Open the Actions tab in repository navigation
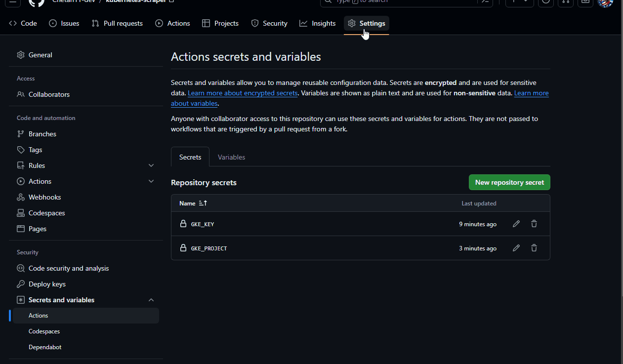 coord(172,23)
